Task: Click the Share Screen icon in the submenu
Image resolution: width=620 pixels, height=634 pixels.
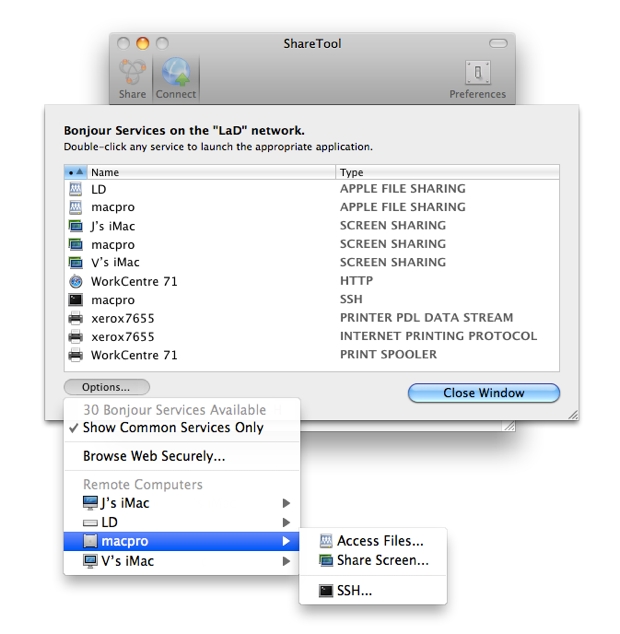Action: click(326, 560)
